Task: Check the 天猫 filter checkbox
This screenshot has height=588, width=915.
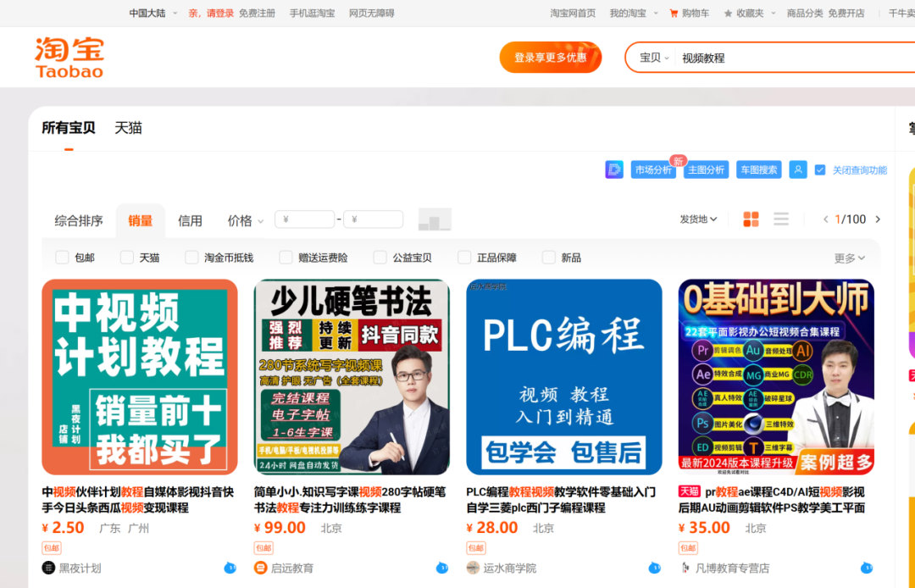Action: [x=126, y=258]
